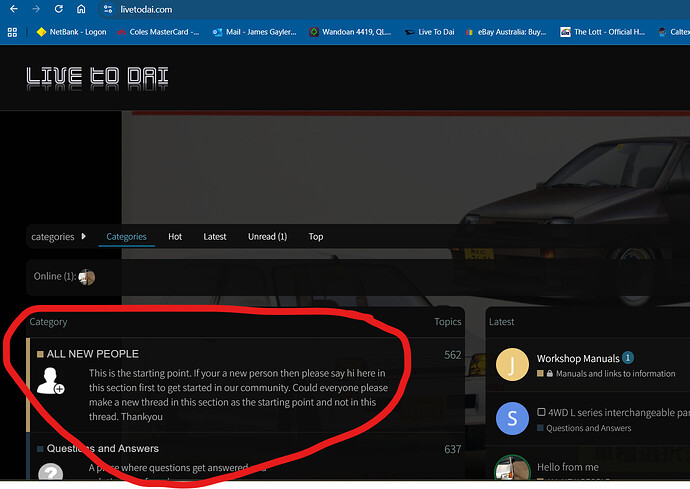
Task: Click the blue S user avatar
Action: coord(512,418)
